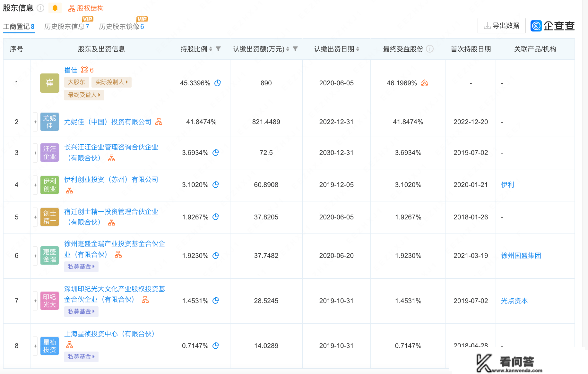
Task: Click equity structure icon beside 徐州疌盛金瑞 (有限合伙)
Action: click(x=118, y=254)
